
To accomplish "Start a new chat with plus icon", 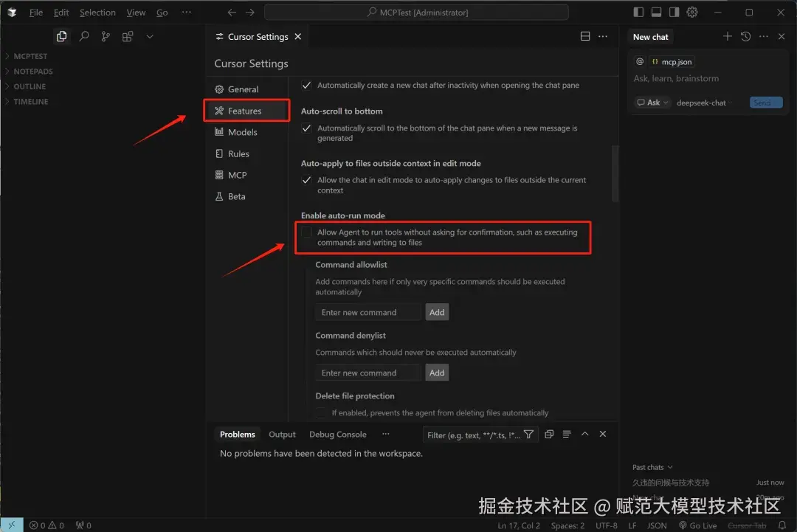I will coord(728,36).
